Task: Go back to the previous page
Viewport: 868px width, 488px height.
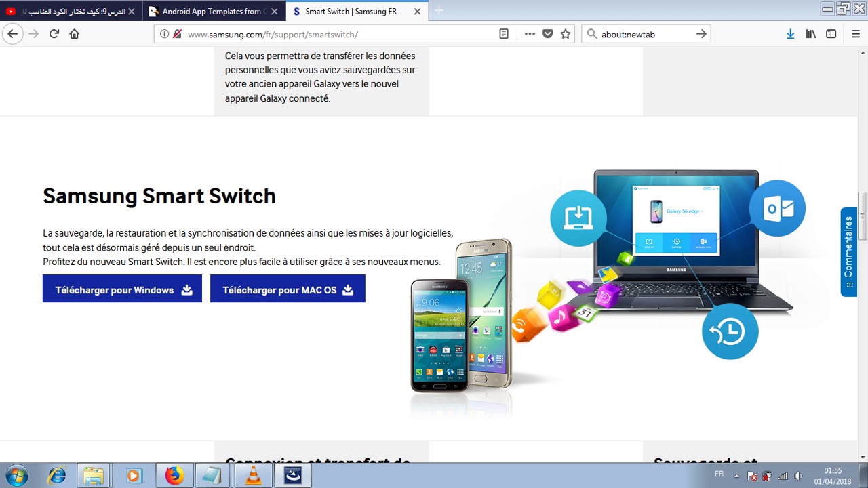Action: pos(13,34)
